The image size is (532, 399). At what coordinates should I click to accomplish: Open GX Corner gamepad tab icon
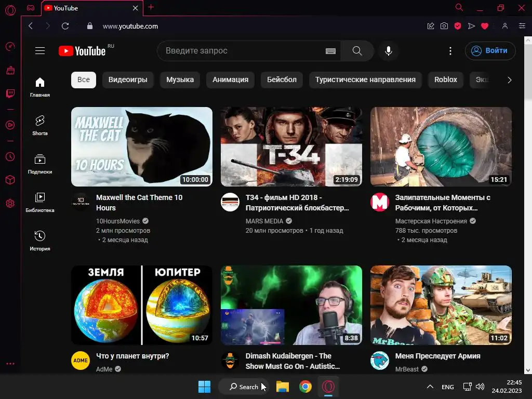tap(31, 8)
